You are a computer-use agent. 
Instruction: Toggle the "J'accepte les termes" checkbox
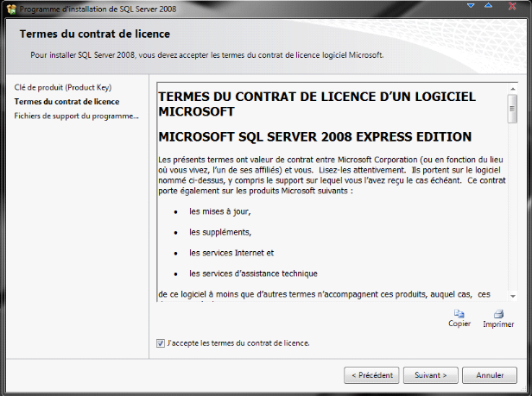point(161,343)
